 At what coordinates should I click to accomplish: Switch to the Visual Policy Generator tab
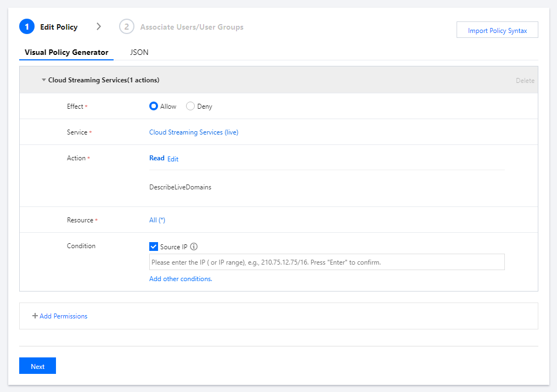click(66, 53)
